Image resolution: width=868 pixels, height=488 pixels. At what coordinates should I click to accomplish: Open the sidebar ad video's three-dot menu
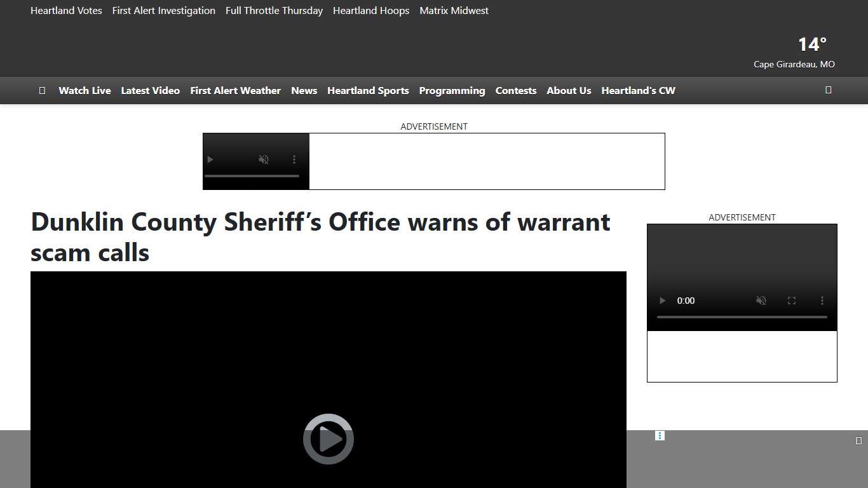click(822, 301)
